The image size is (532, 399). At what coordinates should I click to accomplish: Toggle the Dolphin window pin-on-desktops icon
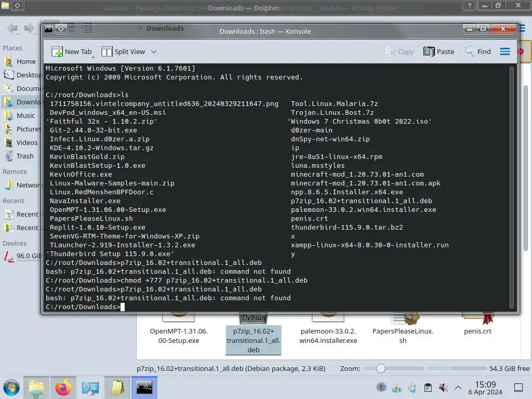[x=17, y=5]
